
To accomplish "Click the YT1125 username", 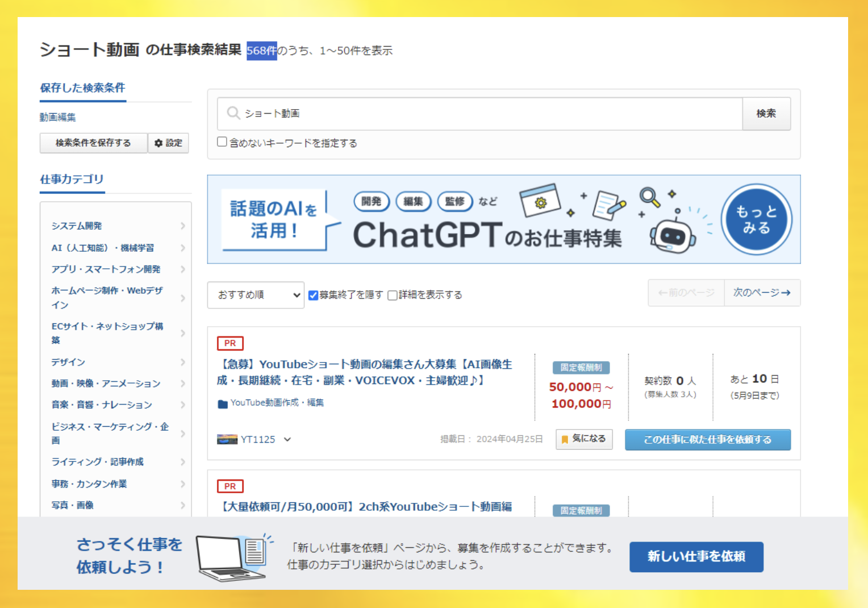I will point(258,439).
